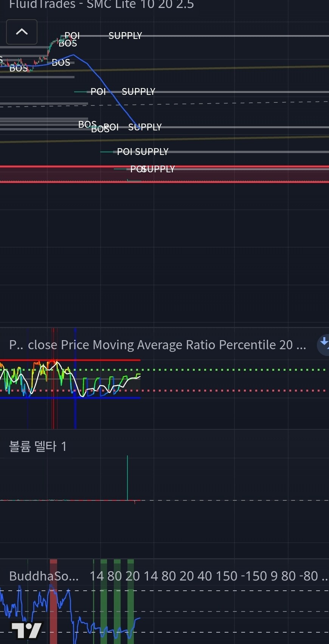This screenshot has height=644, width=329.
Task: Select the solid red upper band in Percentile pane
Action: click(x=70, y=360)
